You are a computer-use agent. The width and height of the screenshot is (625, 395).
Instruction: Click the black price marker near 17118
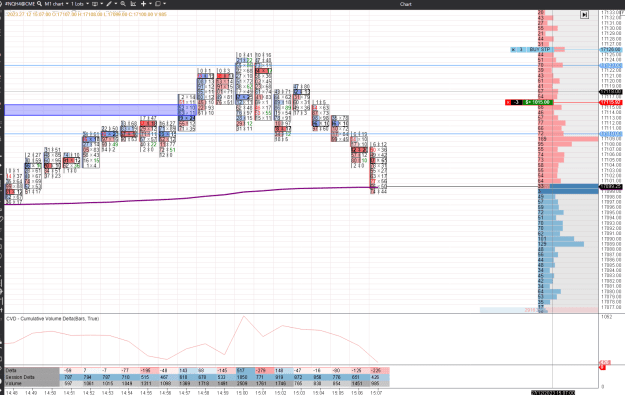(x=610, y=92)
